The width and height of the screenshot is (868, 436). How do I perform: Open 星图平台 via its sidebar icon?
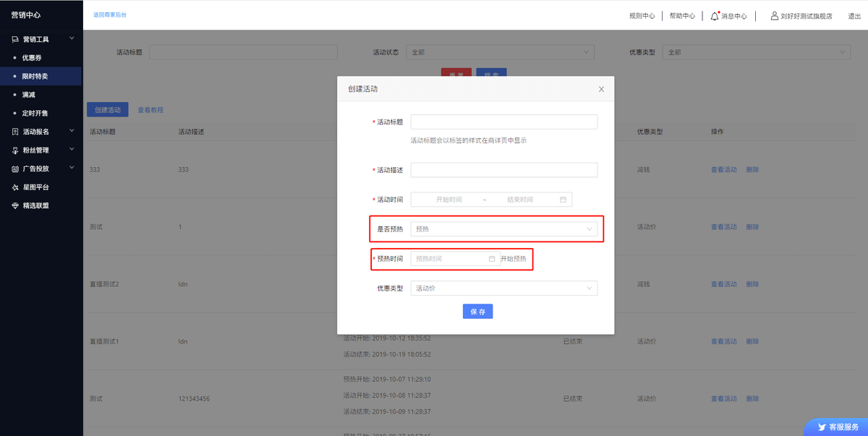pos(15,187)
